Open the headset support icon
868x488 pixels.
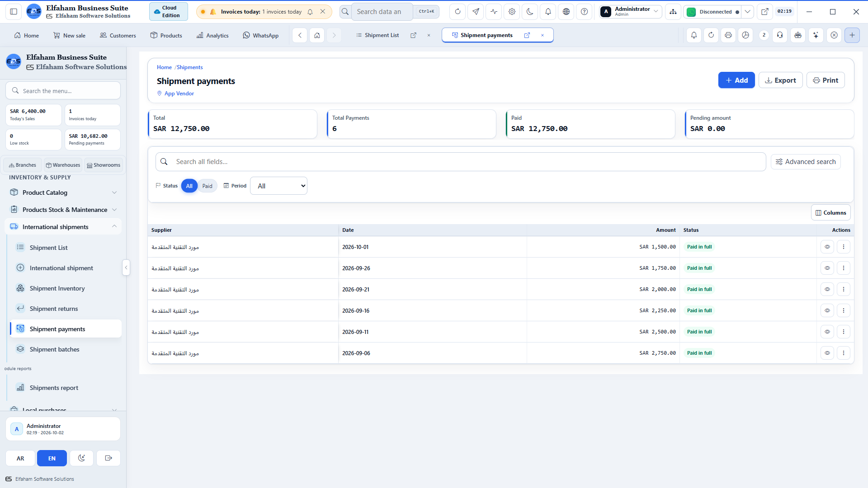[780, 35]
